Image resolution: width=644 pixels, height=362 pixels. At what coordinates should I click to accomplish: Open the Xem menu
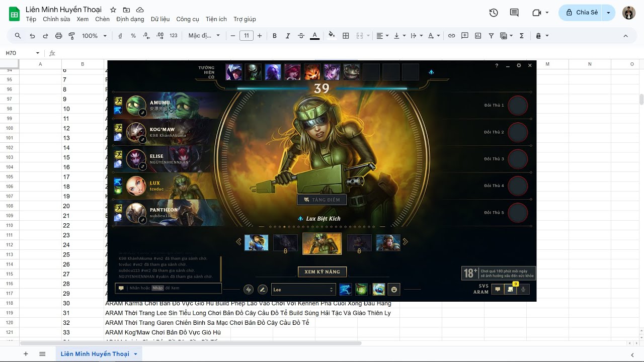click(x=83, y=19)
